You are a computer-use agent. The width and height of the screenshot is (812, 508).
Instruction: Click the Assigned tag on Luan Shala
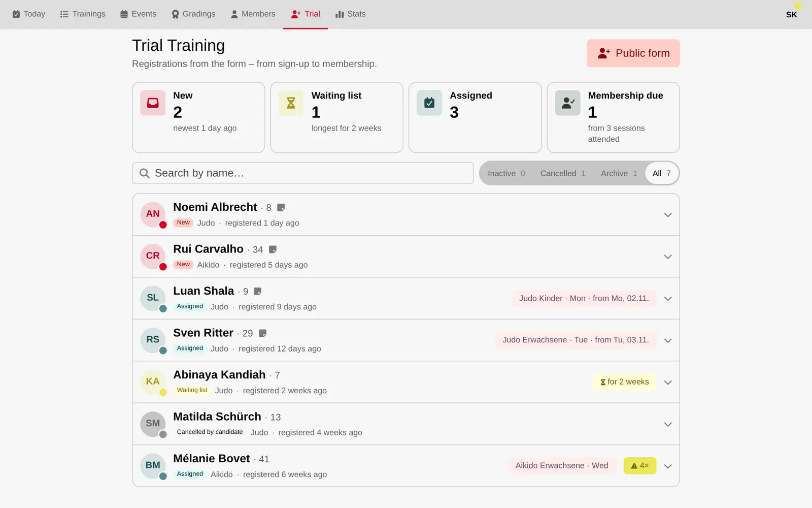pyautogui.click(x=190, y=306)
